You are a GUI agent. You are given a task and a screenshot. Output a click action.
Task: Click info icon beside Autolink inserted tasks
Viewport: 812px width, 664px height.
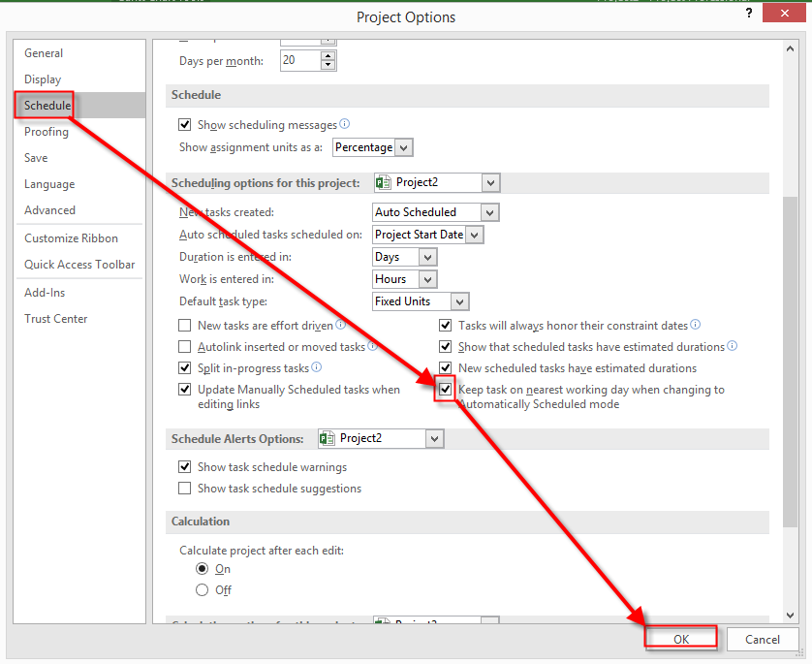click(x=373, y=346)
